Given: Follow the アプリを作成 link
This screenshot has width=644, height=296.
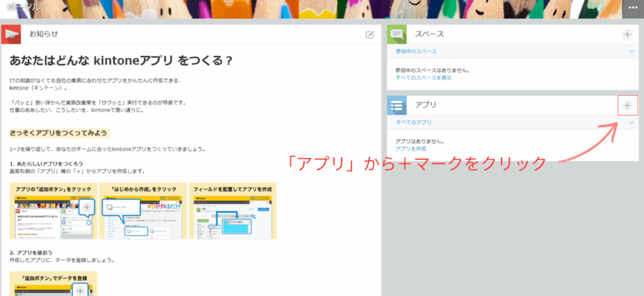Looking at the screenshot, I should 411,149.
